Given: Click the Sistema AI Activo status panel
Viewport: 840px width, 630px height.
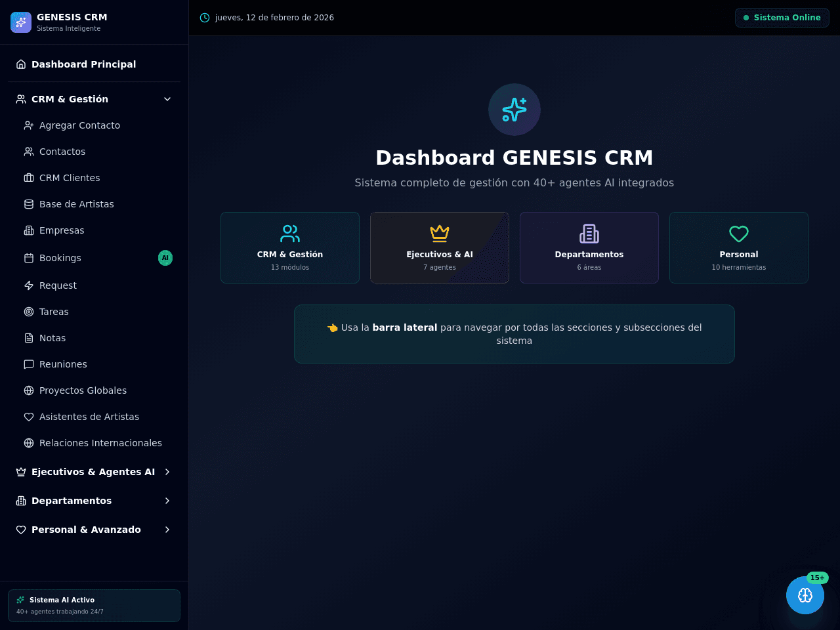Looking at the screenshot, I should coord(94,606).
